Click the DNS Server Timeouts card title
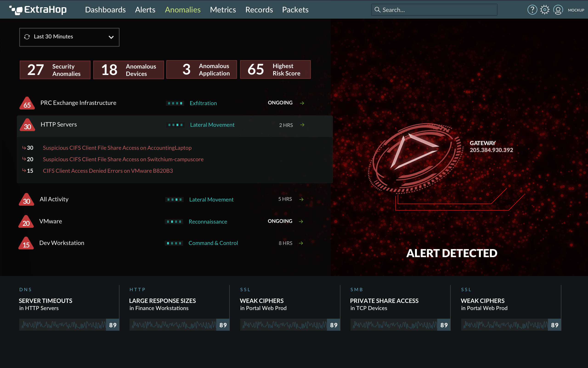The height and width of the screenshot is (368, 588). pos(45,301)
